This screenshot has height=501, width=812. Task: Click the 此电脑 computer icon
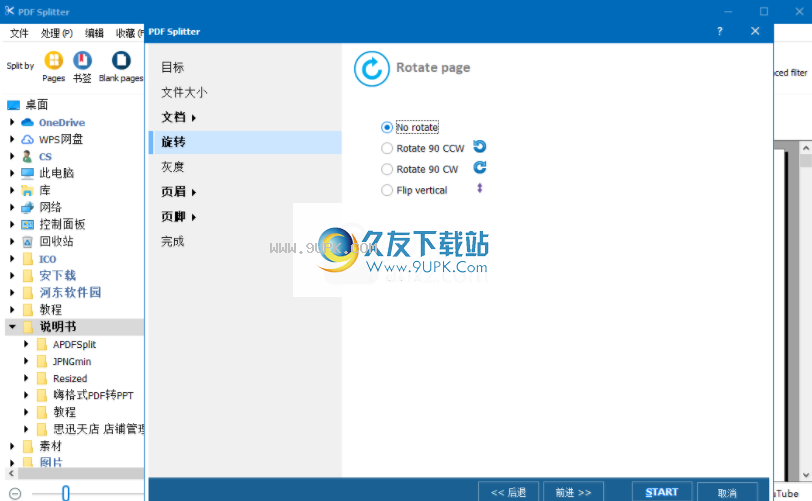coord(27,173)
